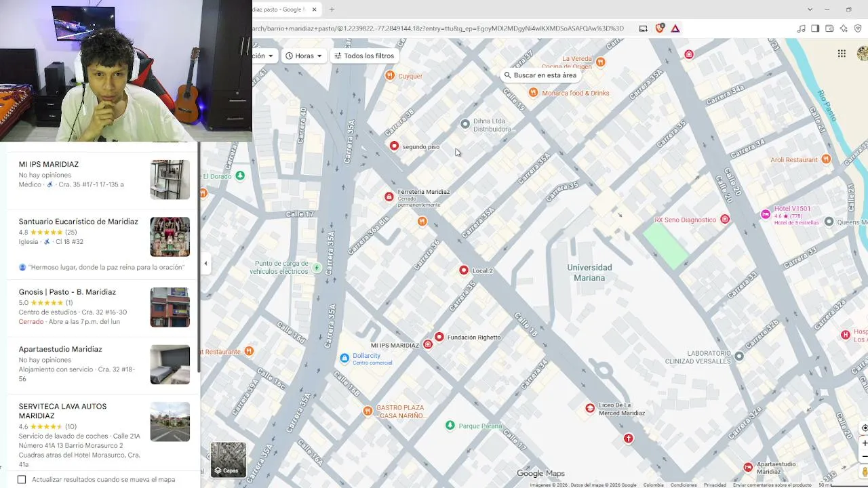
Task: Click Enviar comentarios sobre el producto
Action: coord(772,485)
